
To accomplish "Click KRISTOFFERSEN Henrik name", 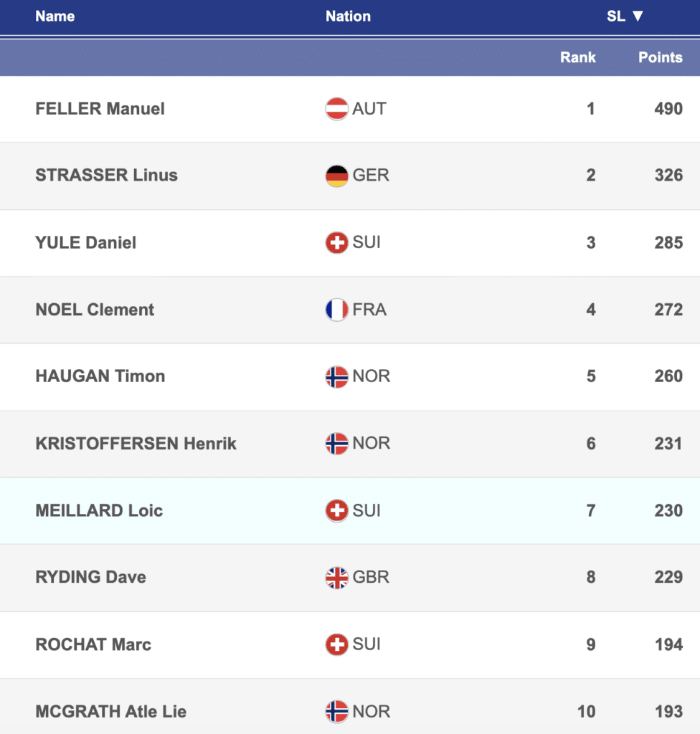I will click(136, 444).
